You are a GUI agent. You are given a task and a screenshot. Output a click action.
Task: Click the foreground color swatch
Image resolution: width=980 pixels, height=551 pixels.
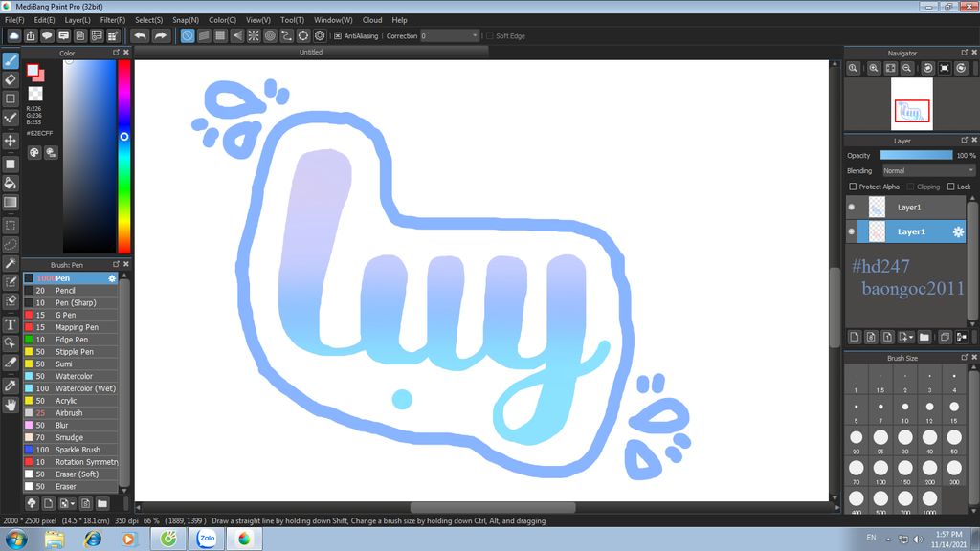(33, 70)
